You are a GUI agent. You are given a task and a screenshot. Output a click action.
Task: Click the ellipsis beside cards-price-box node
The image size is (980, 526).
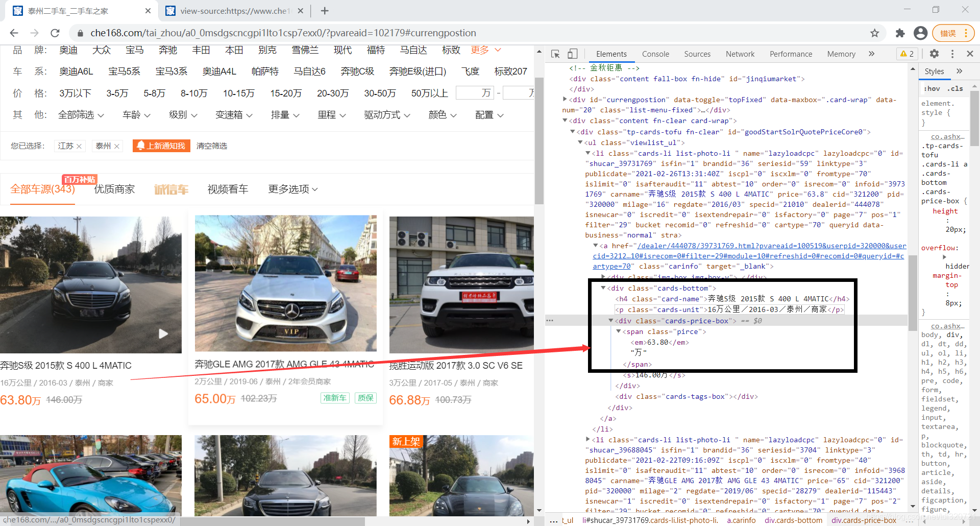click(550, 321)
